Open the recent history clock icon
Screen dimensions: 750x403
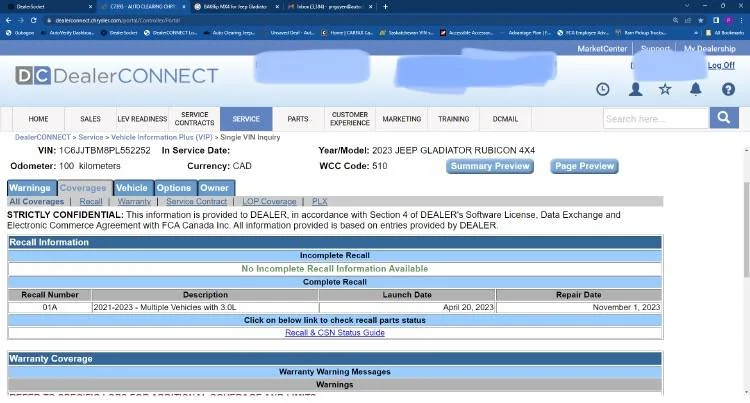tap(603, 89)
